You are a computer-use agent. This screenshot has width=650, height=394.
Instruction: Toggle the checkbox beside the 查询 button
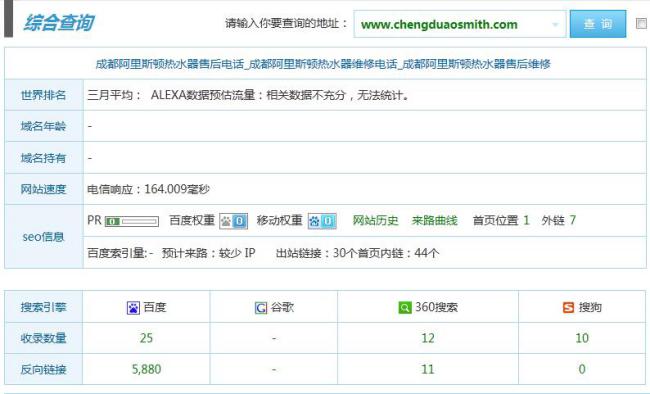641,23
